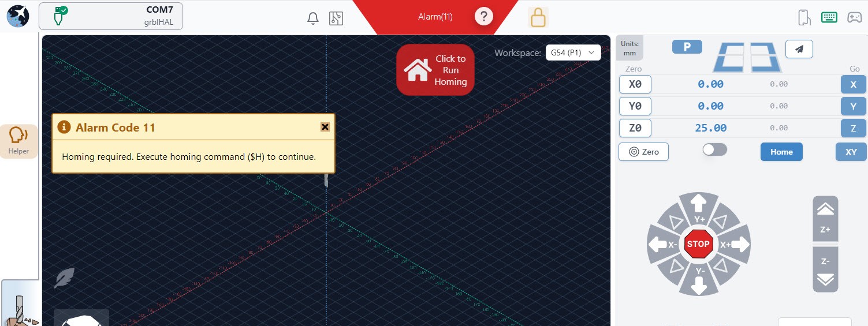Jog the Z+ axis up arrow
The height and width of the screenshot is (326, 868).
pos(825,217)
